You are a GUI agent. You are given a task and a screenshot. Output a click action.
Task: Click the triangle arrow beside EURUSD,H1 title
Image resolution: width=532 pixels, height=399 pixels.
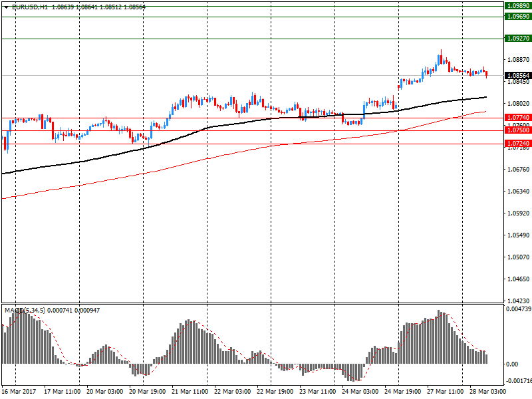pyautogui.click(x=5, y=7)
